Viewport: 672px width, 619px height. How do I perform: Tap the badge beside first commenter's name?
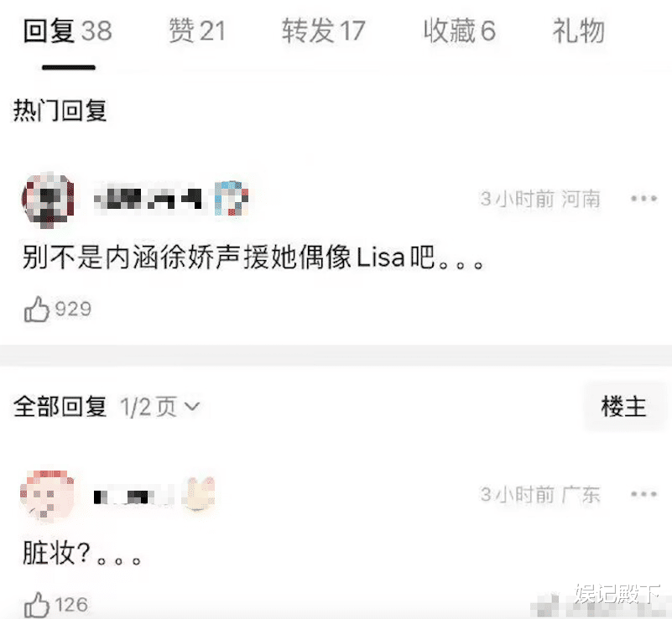tap(232, 198)
